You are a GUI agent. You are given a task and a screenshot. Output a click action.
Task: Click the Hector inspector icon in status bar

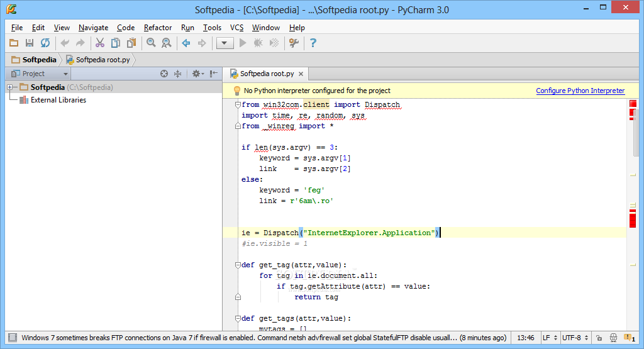[x=613, y=338]
